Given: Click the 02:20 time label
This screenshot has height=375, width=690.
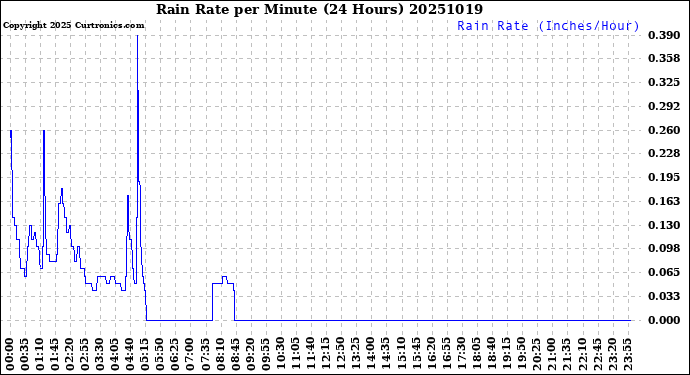Looking at the screenshot, I should coord(70,355).
